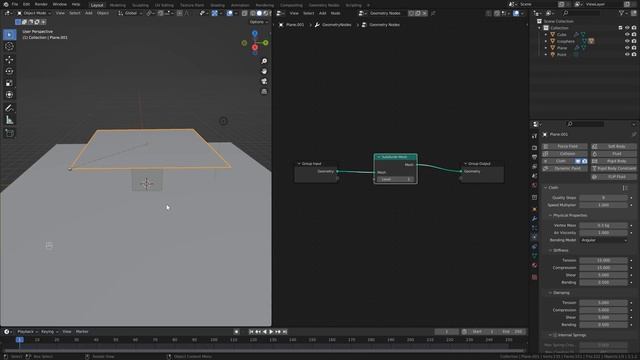Toggle Collection viewport visibility eye

tap(627, 28)
